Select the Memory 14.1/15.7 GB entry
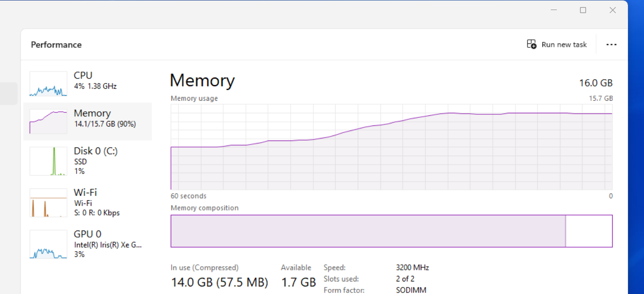This screenshot has width=644, height=294. 104,118
